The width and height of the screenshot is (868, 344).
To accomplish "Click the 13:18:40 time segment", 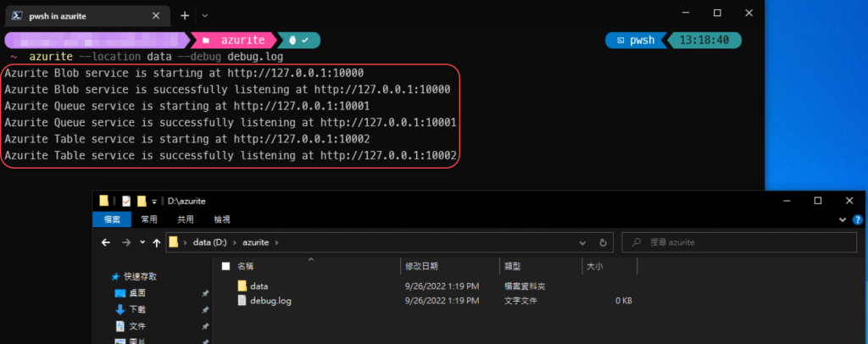I will (704, 41).
